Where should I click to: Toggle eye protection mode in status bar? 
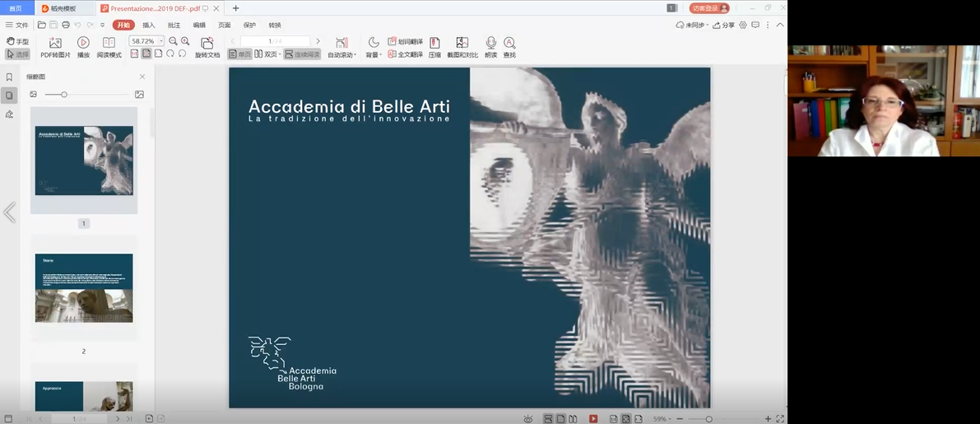point(528,419)
